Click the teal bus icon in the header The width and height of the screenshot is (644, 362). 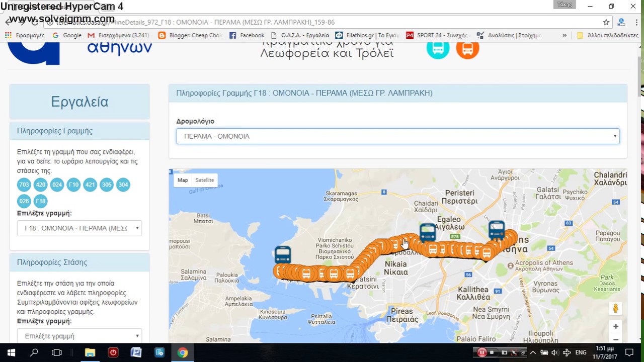pyautogui.click(x=438, y=49)
